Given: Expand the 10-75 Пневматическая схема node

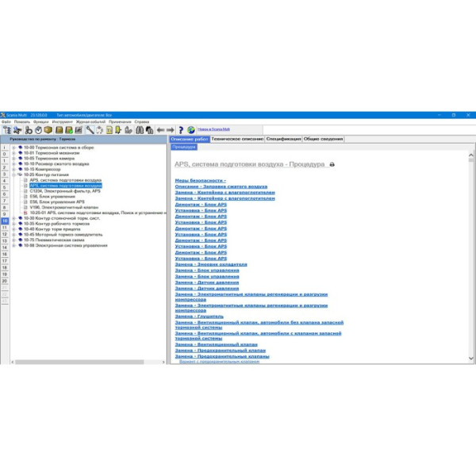Looking at the screenshot, I should (x=13, y=240).
